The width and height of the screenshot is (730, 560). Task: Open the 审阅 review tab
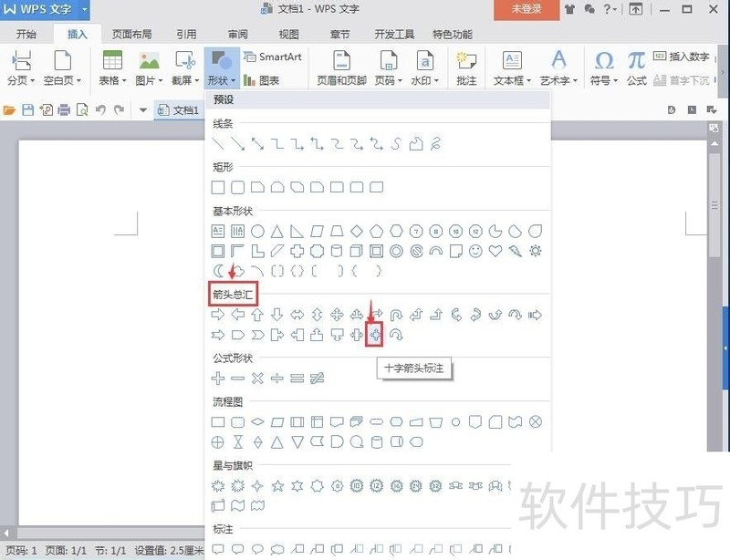[x=238, y=34]
